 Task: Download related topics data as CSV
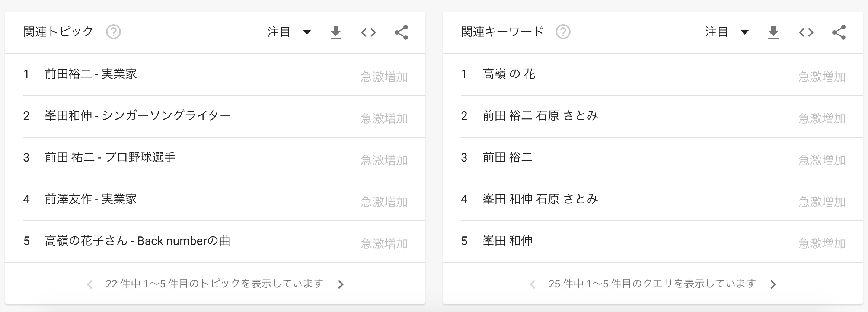click(x=336, y=32)
